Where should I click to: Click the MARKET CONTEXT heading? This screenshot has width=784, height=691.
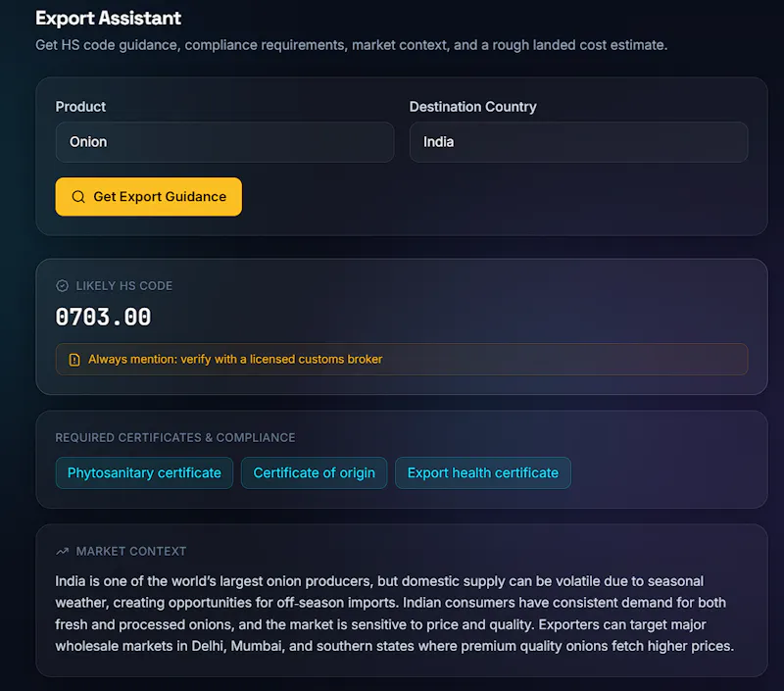click(131, 552)
